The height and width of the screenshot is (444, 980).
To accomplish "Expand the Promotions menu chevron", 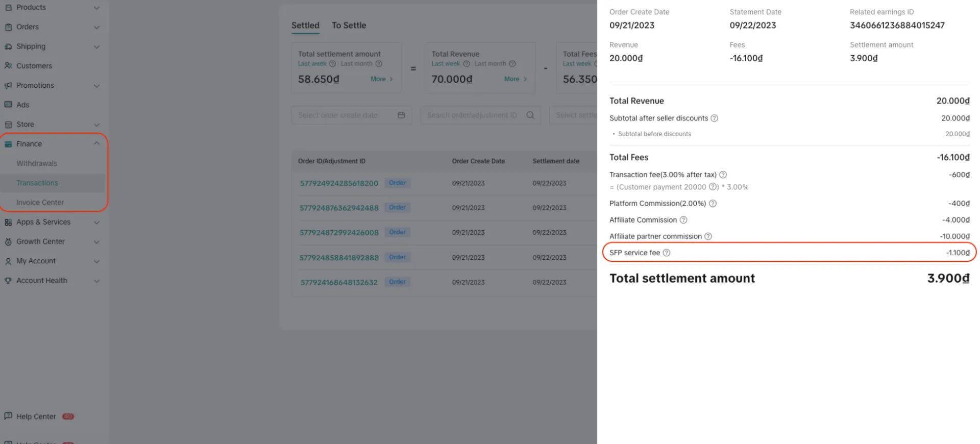I will pos(96,86).
